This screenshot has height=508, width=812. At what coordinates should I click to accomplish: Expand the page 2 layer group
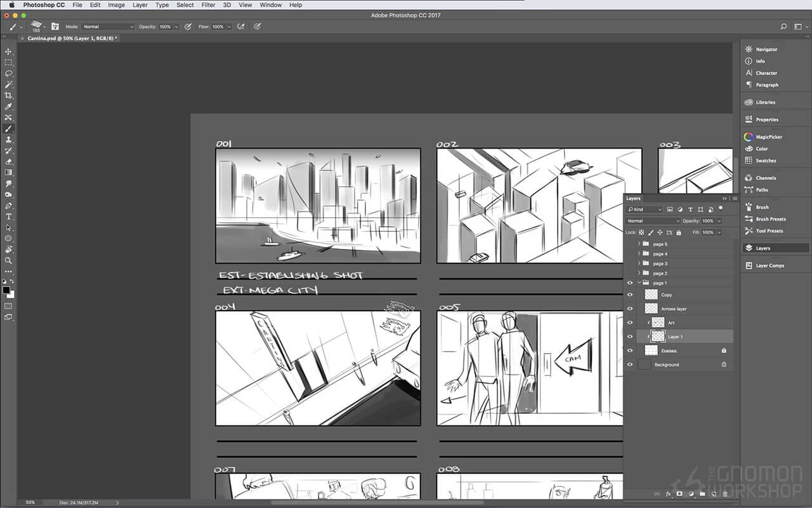pyautogui.click(x=640, y=273)
